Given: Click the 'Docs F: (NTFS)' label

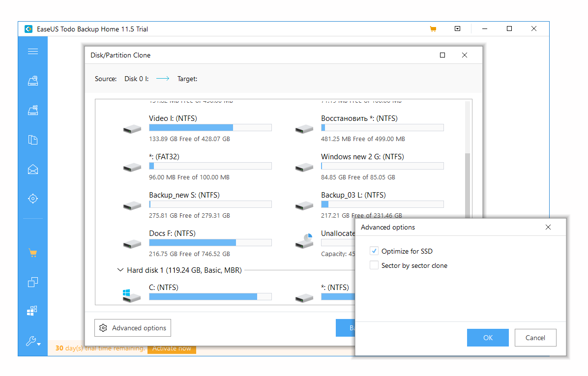Looking at the screenshot, I should tap(172, 233).
